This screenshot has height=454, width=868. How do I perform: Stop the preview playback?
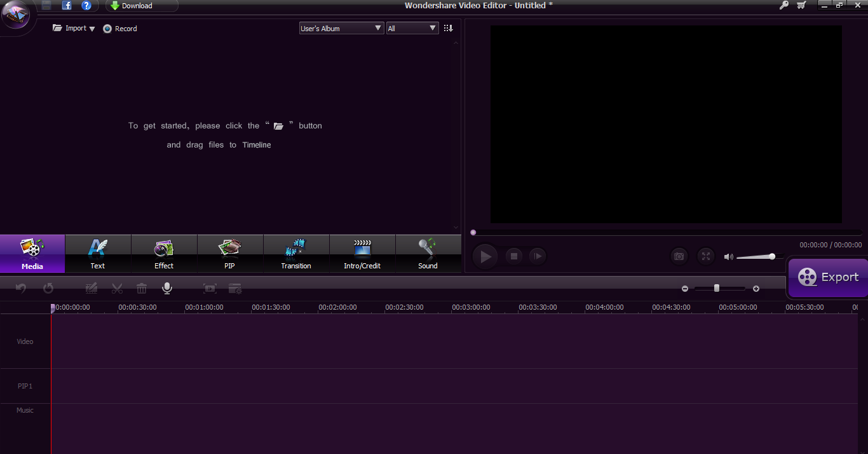tap(514, 256)
